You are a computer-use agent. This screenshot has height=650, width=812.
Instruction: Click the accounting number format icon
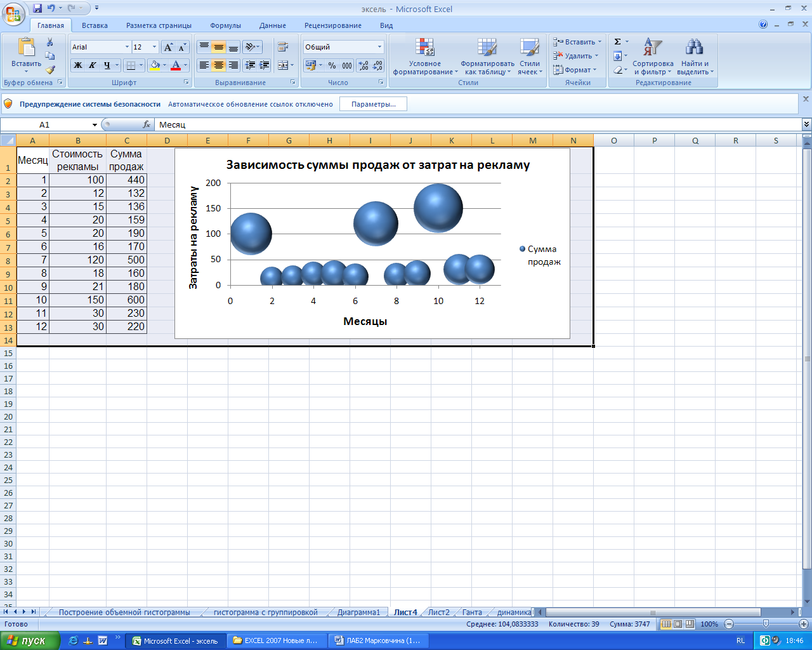coord(310,65)
